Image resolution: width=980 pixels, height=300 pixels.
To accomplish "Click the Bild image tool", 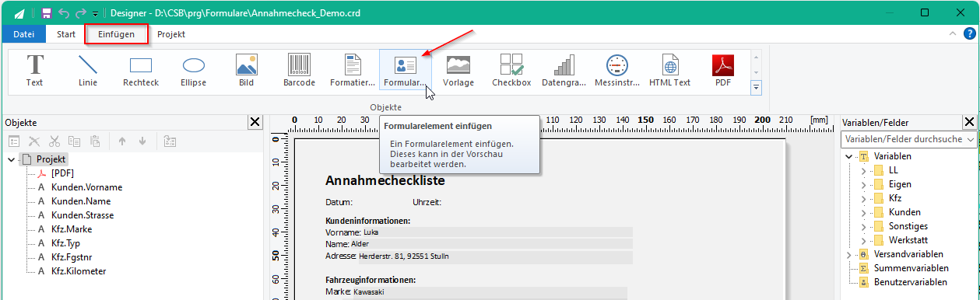I will (246, 71).
